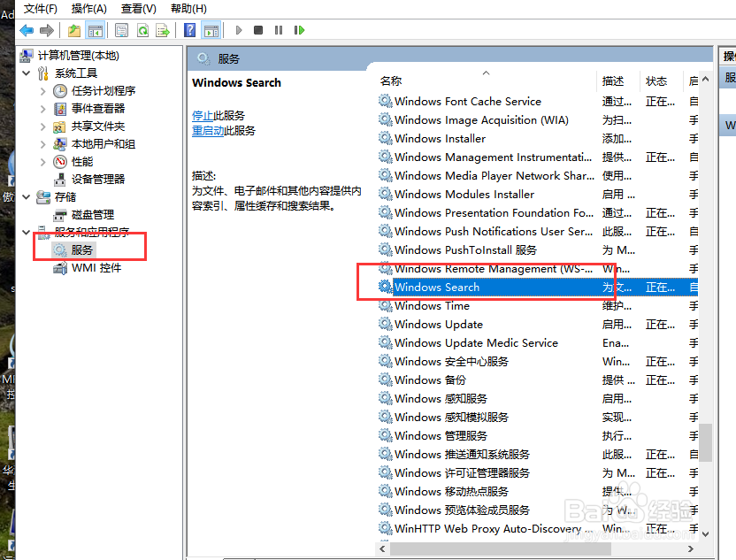Select Windows Image Acquisition (WIA) row
The image size is (736, 560).
point(538,120)
